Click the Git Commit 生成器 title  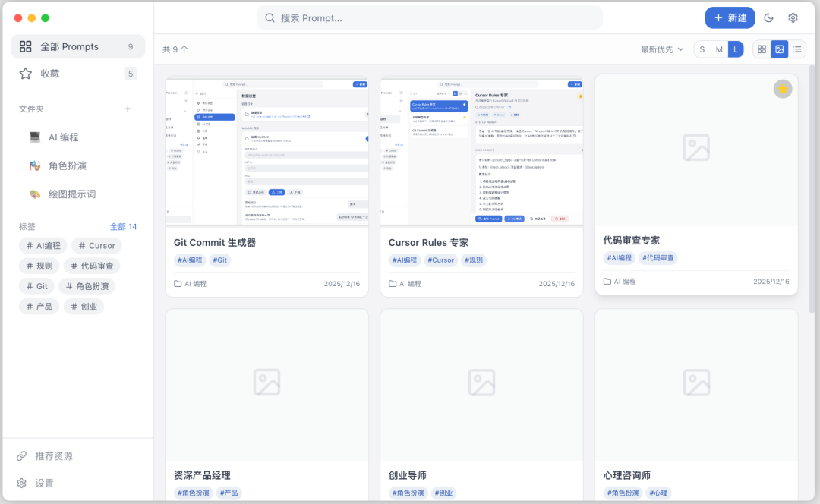215,243
